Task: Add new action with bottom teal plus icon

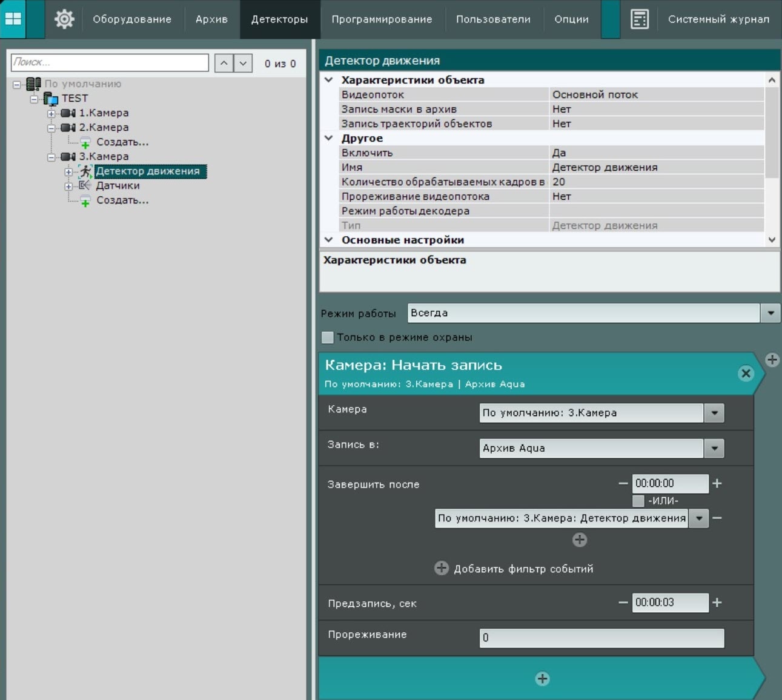Action: (542, 679)
